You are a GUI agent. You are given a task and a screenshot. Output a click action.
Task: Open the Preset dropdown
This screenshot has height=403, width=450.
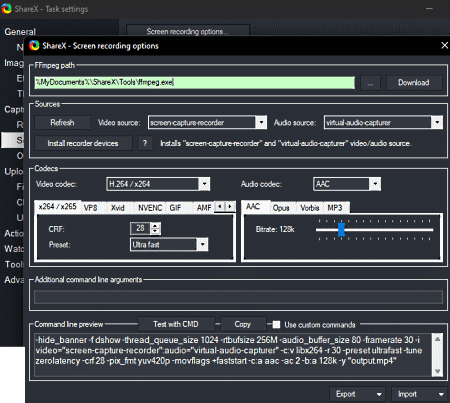click(169, 245)
